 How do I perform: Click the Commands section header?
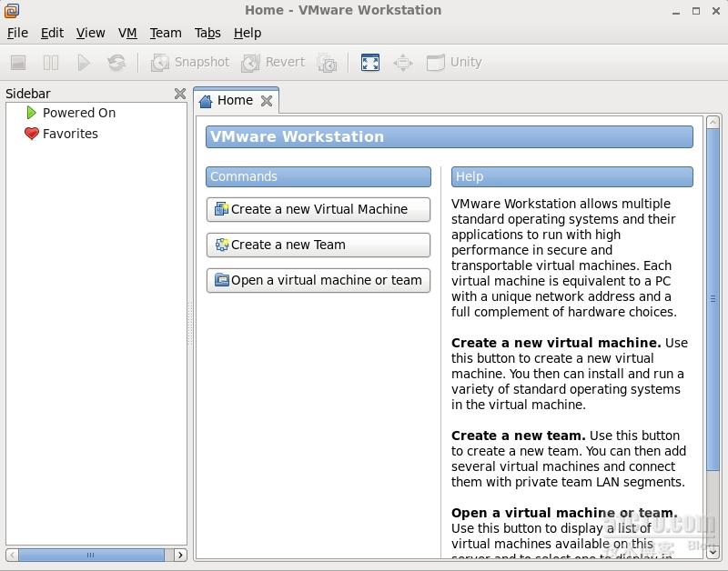click(x=318, y=176)
